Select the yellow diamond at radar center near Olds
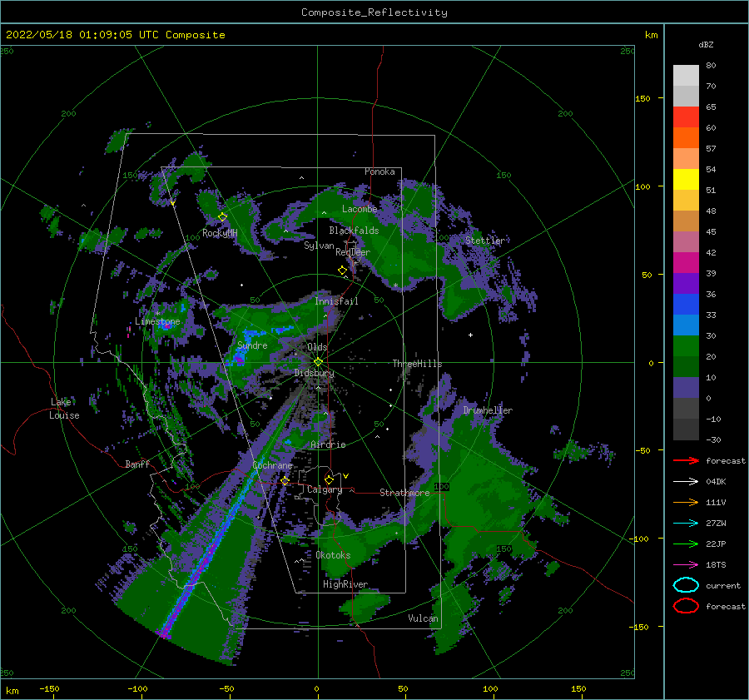 tap(318, 362)
